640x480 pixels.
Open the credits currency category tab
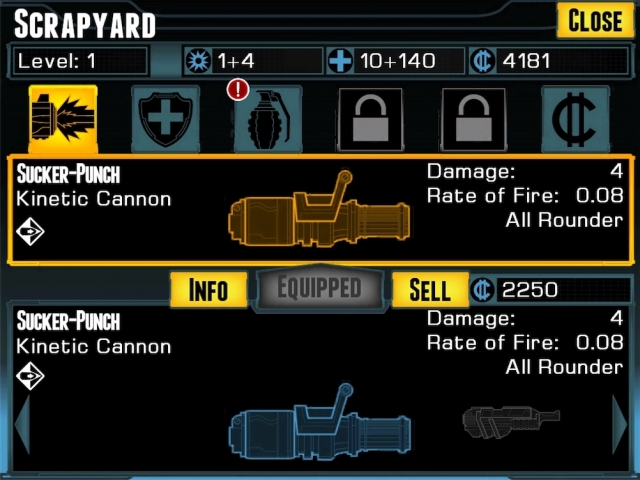click(x=576, y=119)
